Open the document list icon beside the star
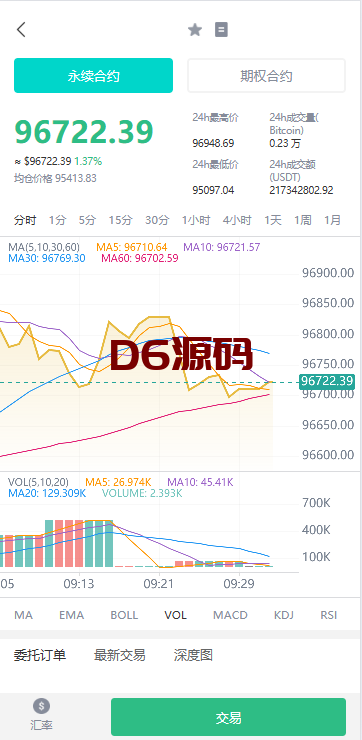Screen dimensions: 362x740 click(221, 30)
